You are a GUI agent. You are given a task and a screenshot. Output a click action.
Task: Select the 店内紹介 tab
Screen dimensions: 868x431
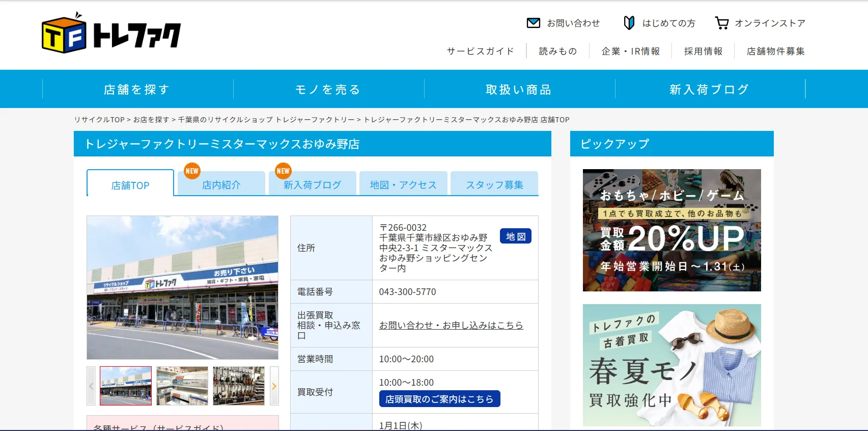(221, 185)
